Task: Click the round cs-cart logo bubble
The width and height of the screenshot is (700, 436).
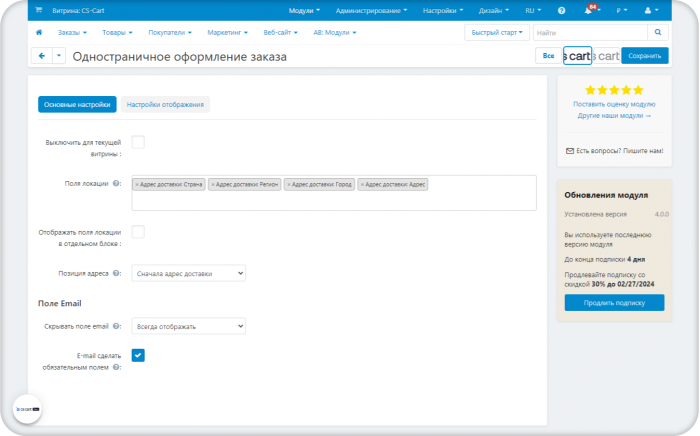Action: tap(28, 409)
